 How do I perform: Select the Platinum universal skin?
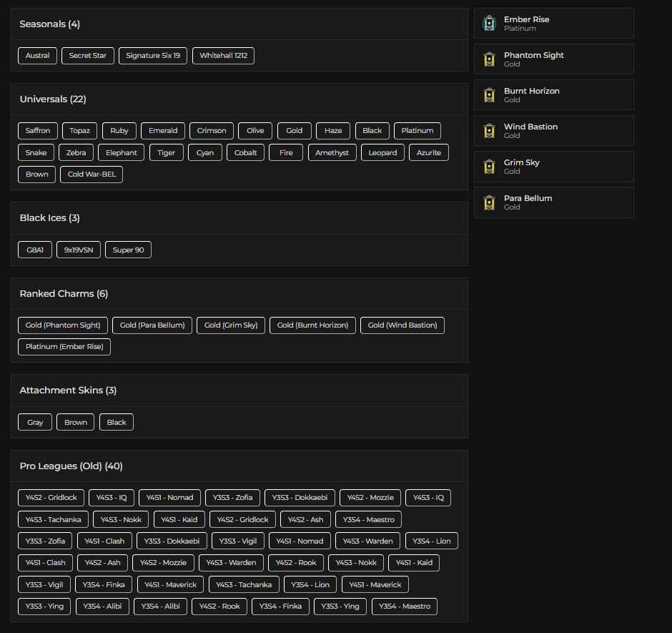pyautogui.click(x=417, y=130)
